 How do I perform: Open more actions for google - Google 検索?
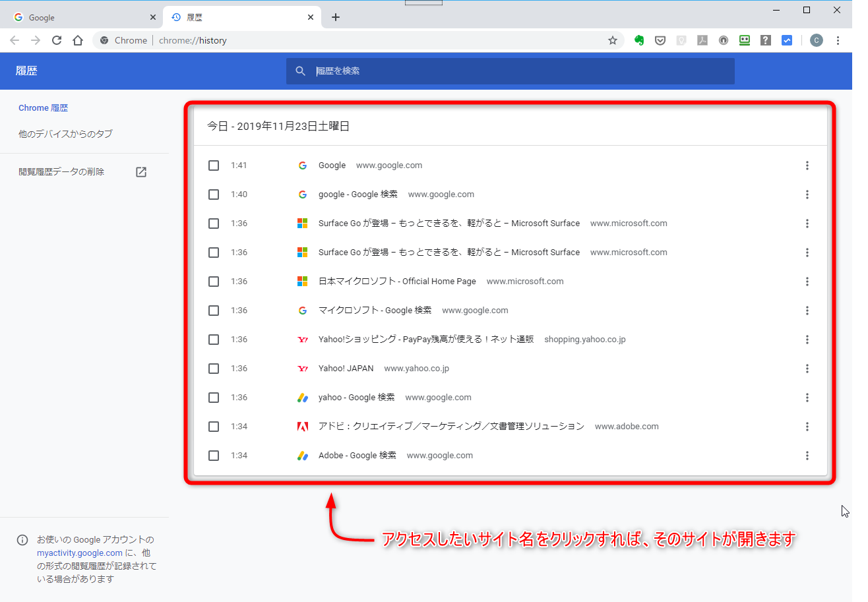[x=807, y=195]
